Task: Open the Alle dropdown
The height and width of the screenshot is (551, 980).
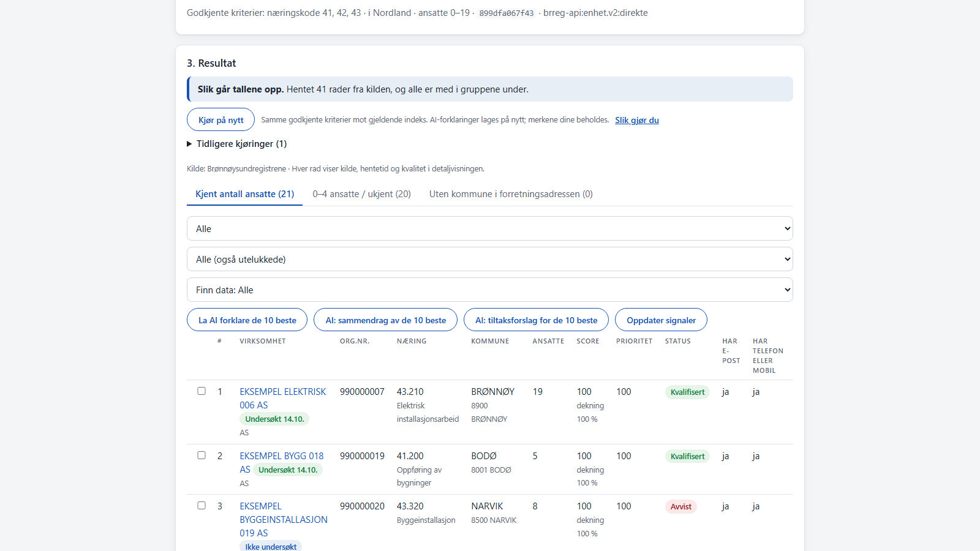Action: pyautogui.click(x=490, y=228)
